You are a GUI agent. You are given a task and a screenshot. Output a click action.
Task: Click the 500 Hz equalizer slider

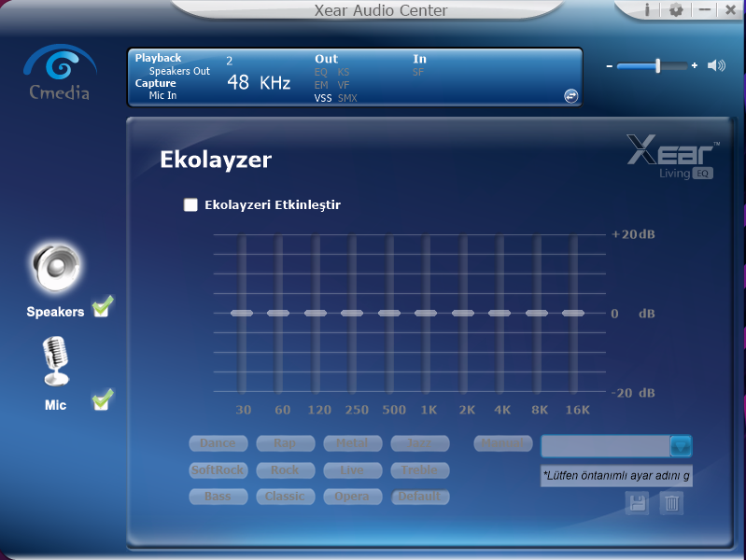tap(389, 313)
